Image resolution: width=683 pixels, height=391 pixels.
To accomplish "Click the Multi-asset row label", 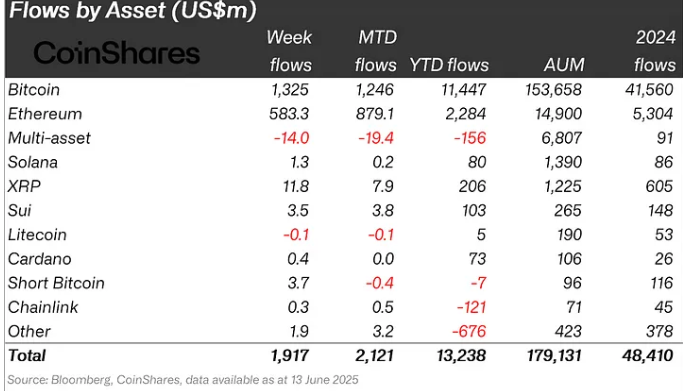I will pyautogui.click(x=49, y=138).
